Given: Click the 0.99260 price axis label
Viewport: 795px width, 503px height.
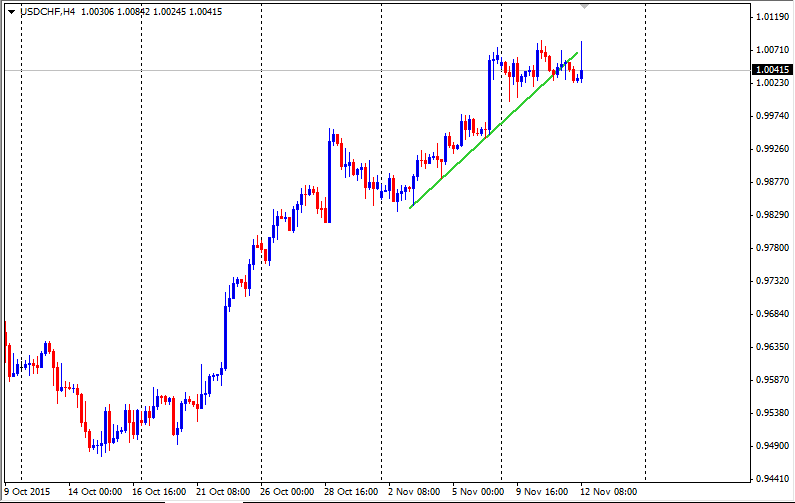Looking at the screenshot, I should point(773,149).
